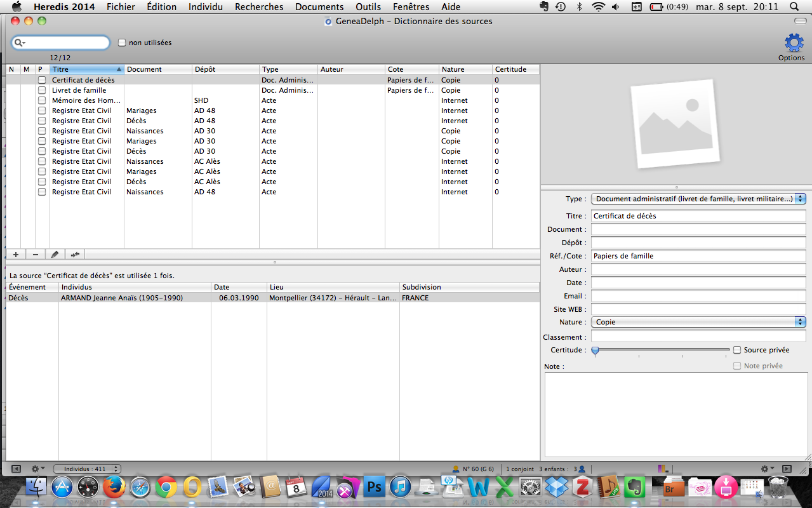Open the Nature dropdown showing Copie
The height and width of the screenshot is (508, 812).
point(698,322)
